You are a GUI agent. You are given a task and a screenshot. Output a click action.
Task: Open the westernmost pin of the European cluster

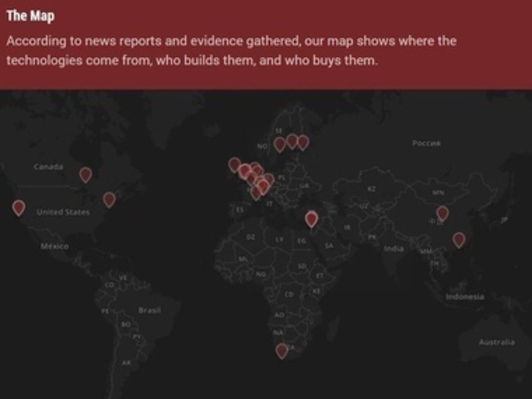coord(234,165)
